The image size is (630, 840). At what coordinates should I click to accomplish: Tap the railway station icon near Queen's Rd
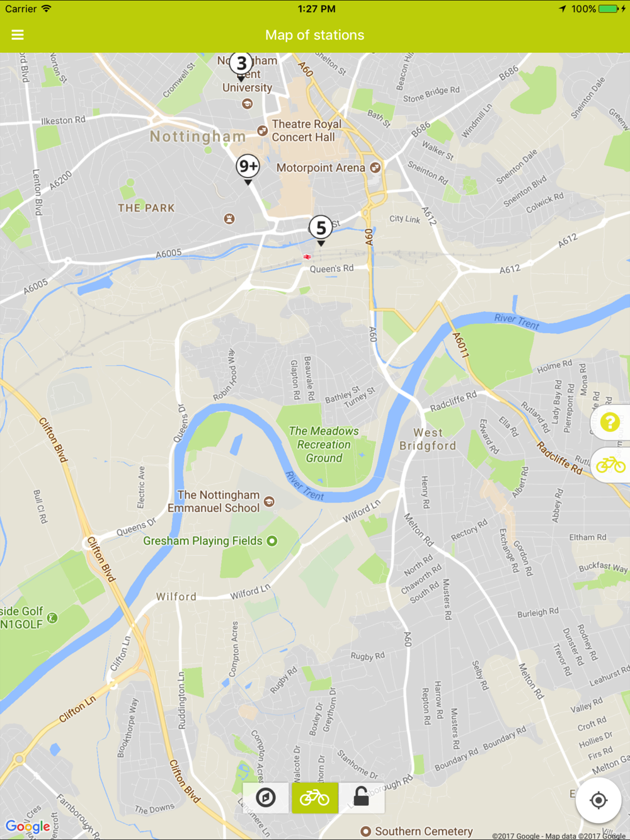[x=307, y=257]
